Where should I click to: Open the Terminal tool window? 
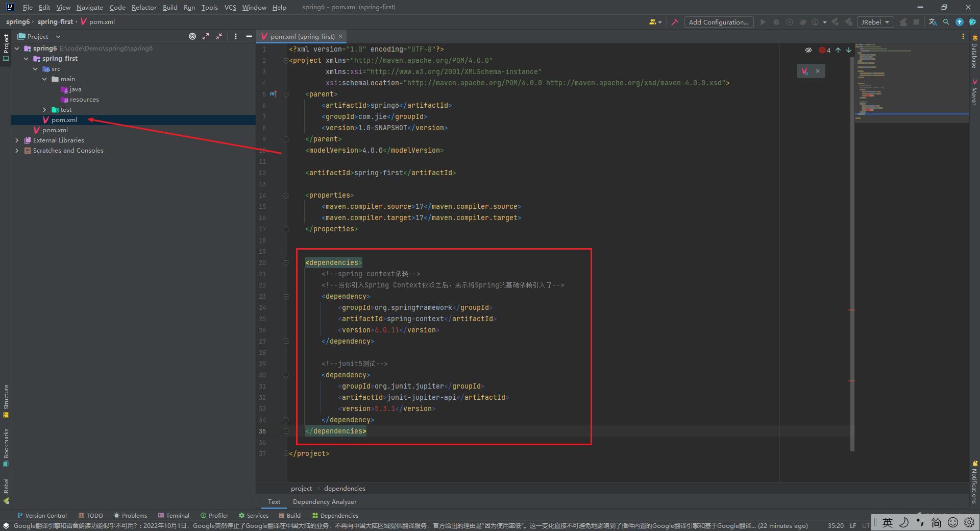[x=174, y=516]
